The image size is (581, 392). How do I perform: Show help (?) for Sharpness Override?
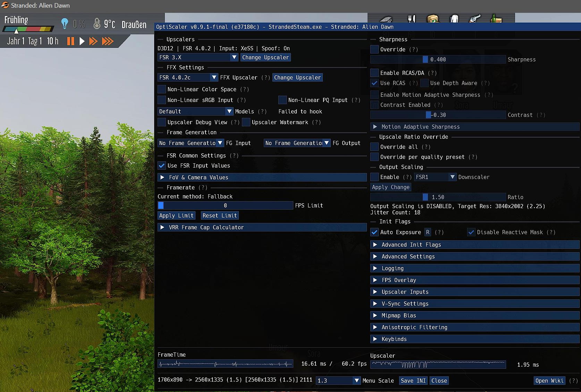(413, 49)
